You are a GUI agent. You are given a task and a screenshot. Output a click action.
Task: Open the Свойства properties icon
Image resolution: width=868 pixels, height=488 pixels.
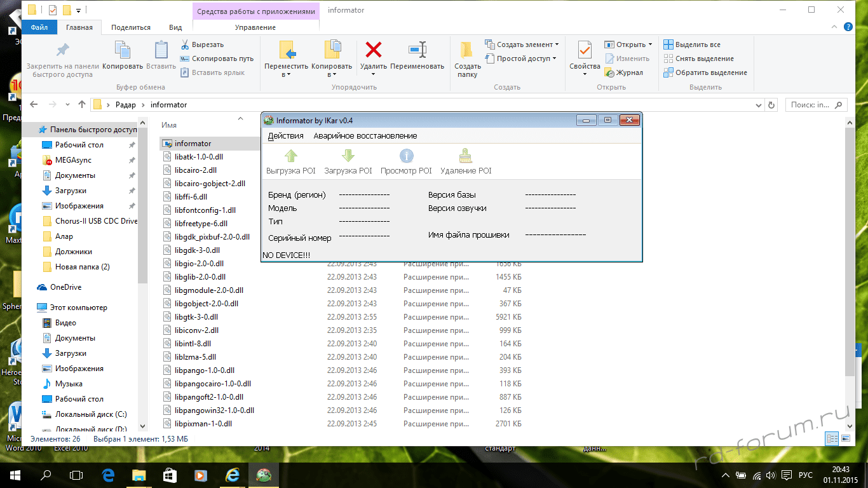click(x=585, y=50)
